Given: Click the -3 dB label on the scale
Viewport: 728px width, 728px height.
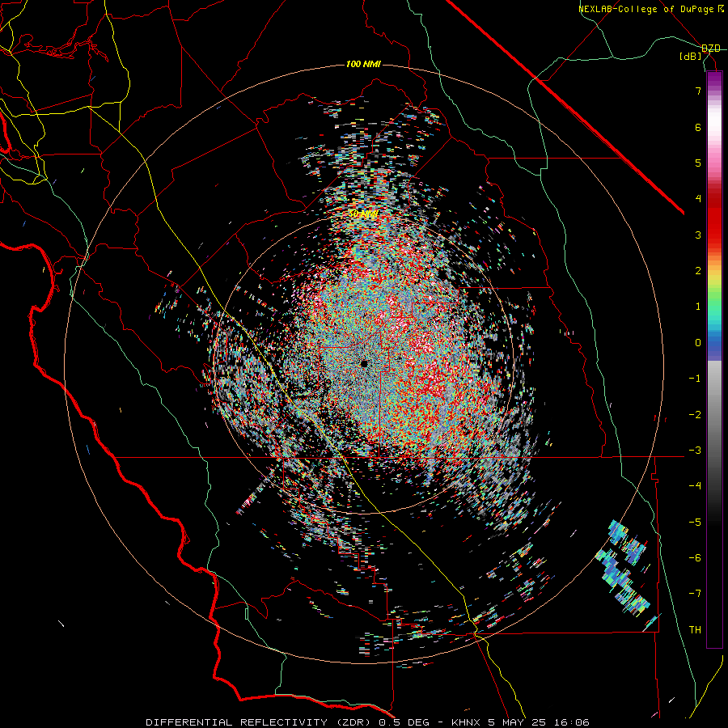Looking at the screenshot, I should click(695, 451).
